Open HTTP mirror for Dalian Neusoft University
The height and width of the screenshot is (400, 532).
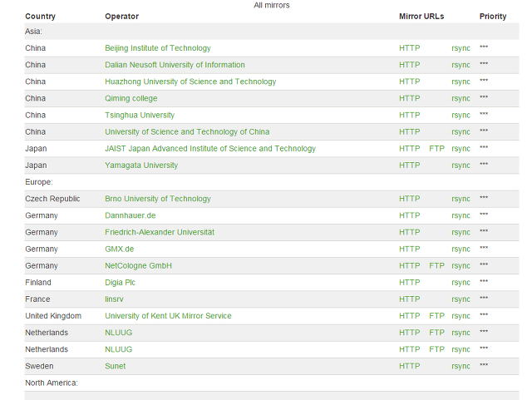click(409, 65)
